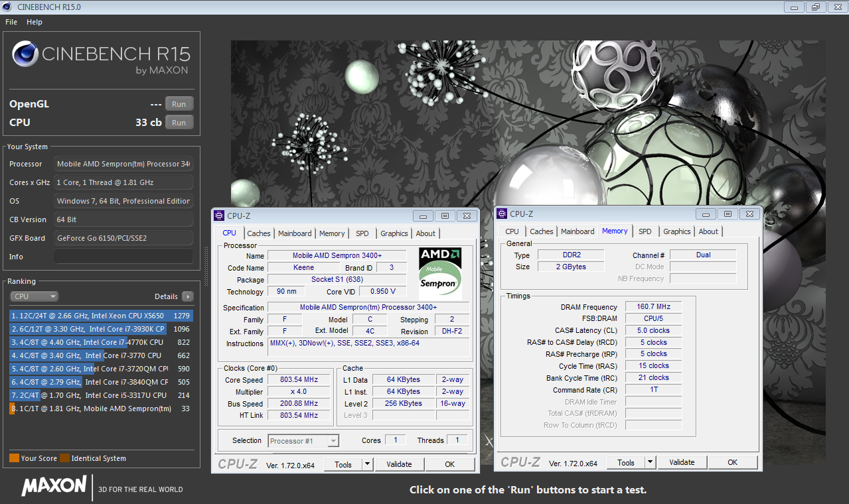This screenshot has height=504, width=849.
Task: Select CPU tab in left CPU-Z window
Action: [x=229, y=233]
